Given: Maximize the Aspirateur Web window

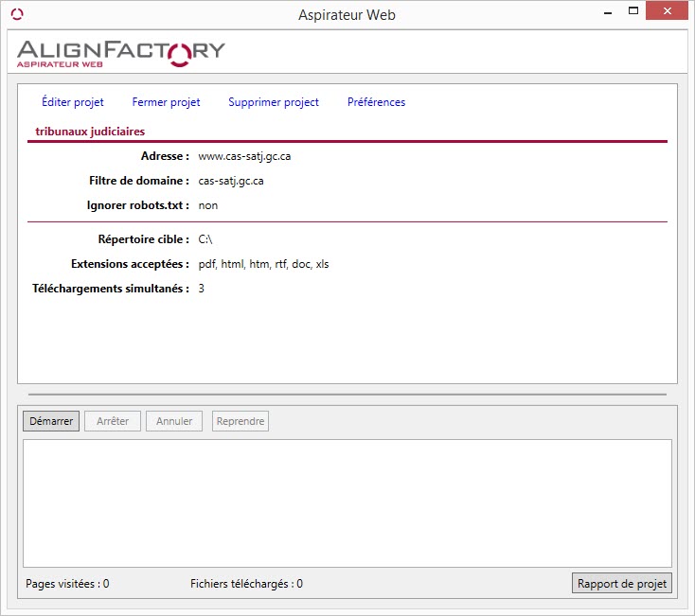Looking at the screenshot, I should click(633, 14).
